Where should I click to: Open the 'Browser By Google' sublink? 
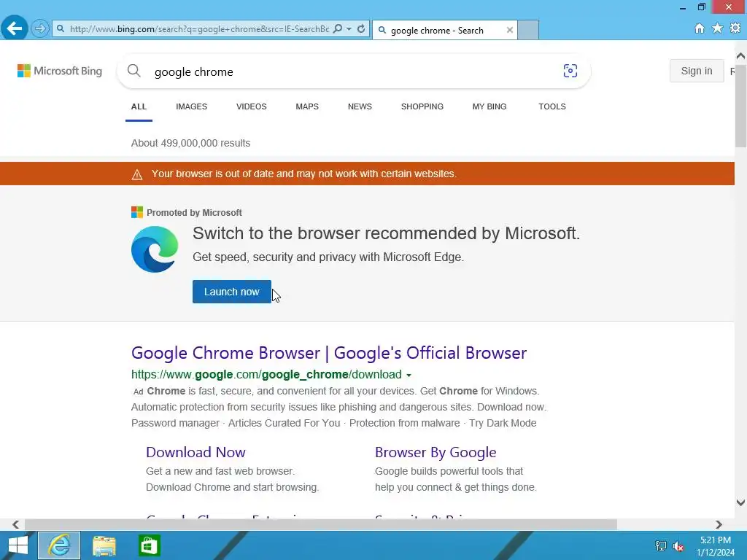click(x=436, y=452)
